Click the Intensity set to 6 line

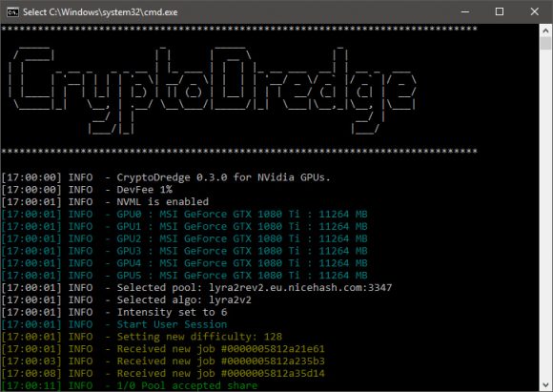[x=114, y=312]
